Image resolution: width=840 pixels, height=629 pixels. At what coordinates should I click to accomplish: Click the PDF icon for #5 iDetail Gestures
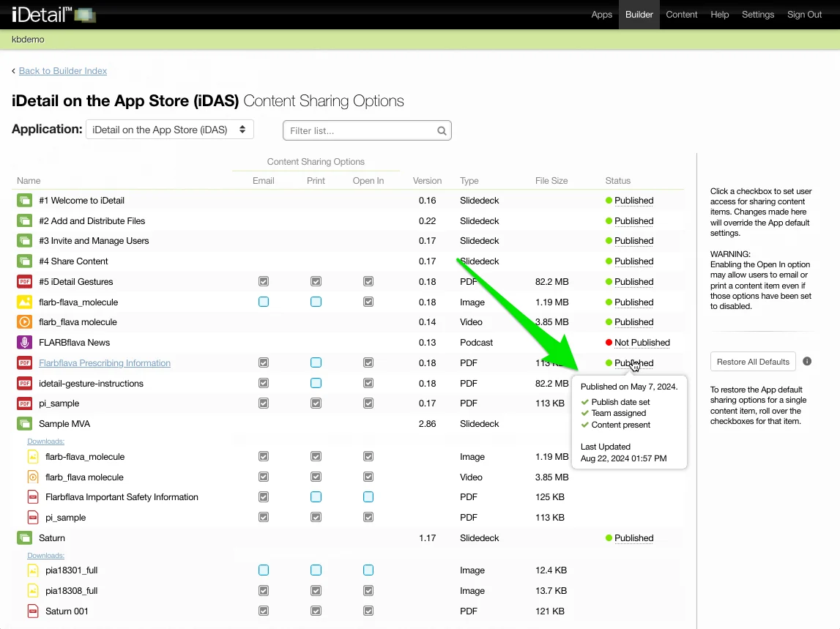[25, 282]
